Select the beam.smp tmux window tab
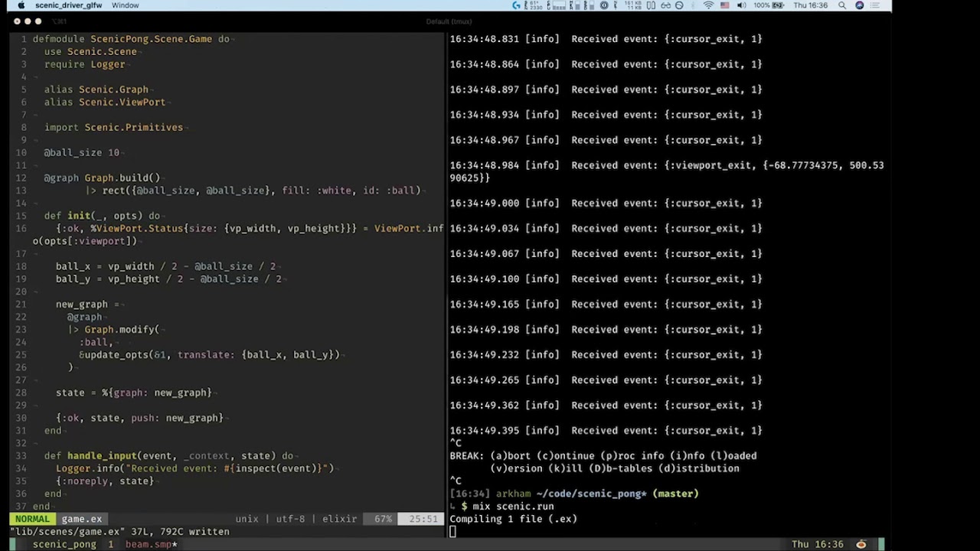This screenshot has height=551, width=980. coord(151,544)
